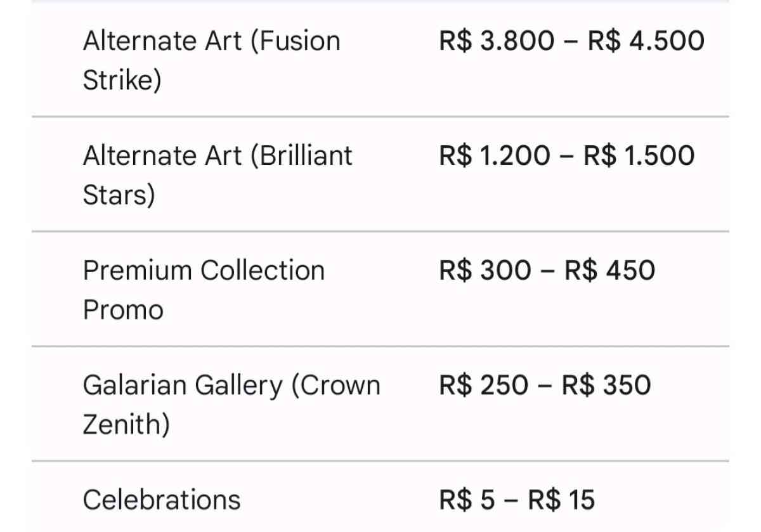Click the Alternate Art (Fusion Strike) row label
This screenshot has width=761, height=532.
(211, 42)
